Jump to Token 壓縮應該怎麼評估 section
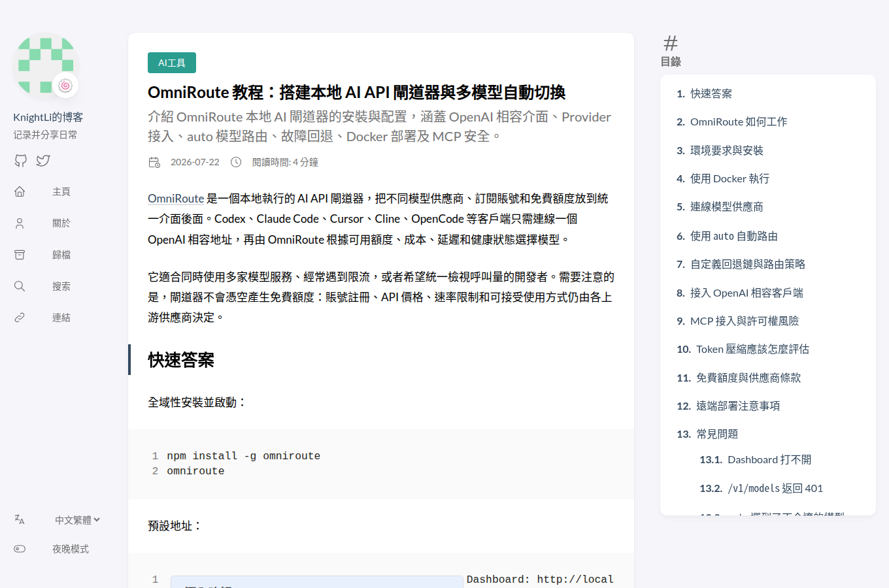This screenshot has width=889, height=588. 752,349
